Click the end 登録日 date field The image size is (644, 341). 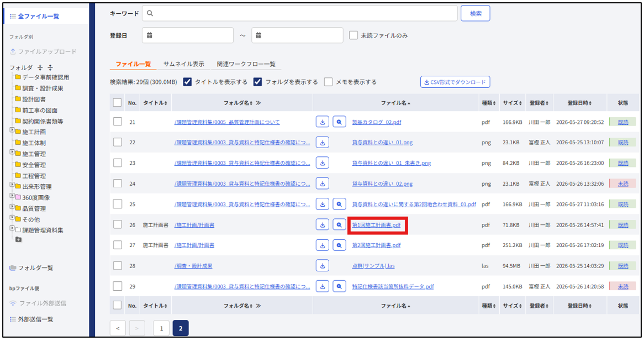(x=297, y=35)
